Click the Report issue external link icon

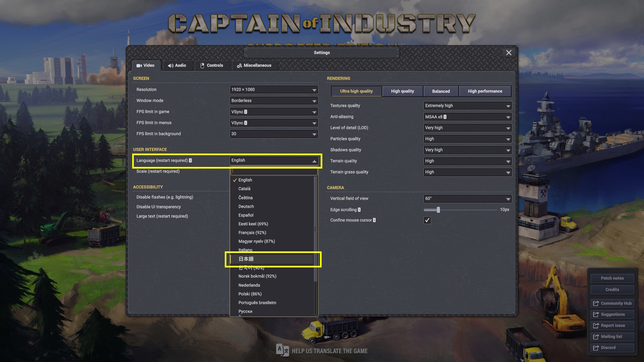(596, 325)
